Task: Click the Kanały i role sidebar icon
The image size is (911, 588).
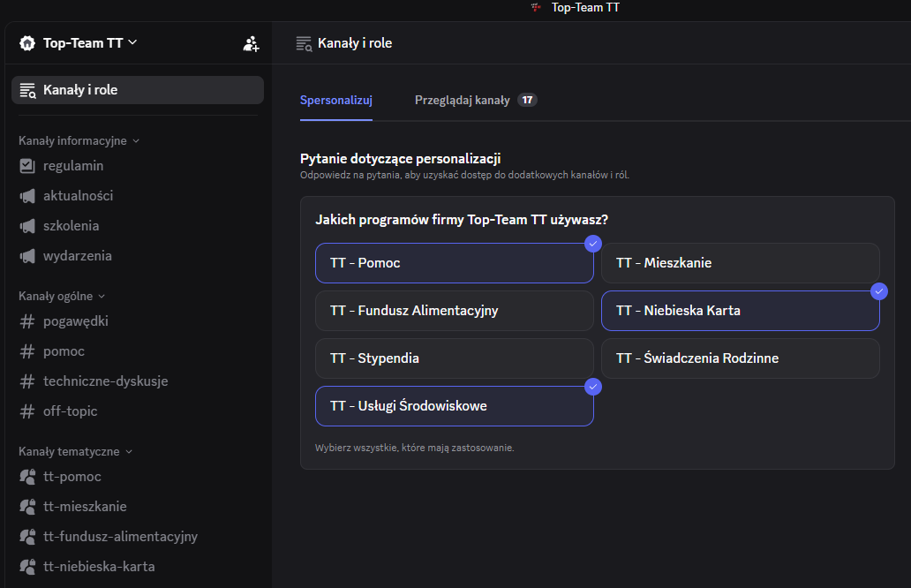Action: (28, 90)
